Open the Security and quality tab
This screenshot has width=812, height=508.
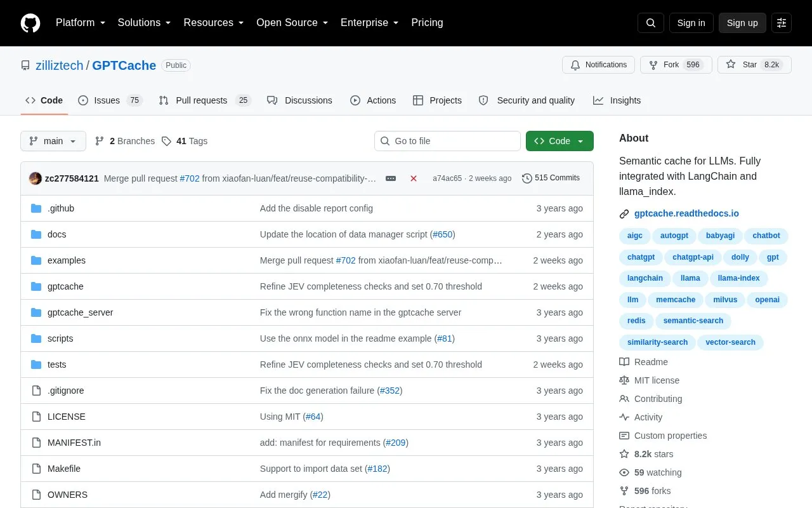(527, 100)
